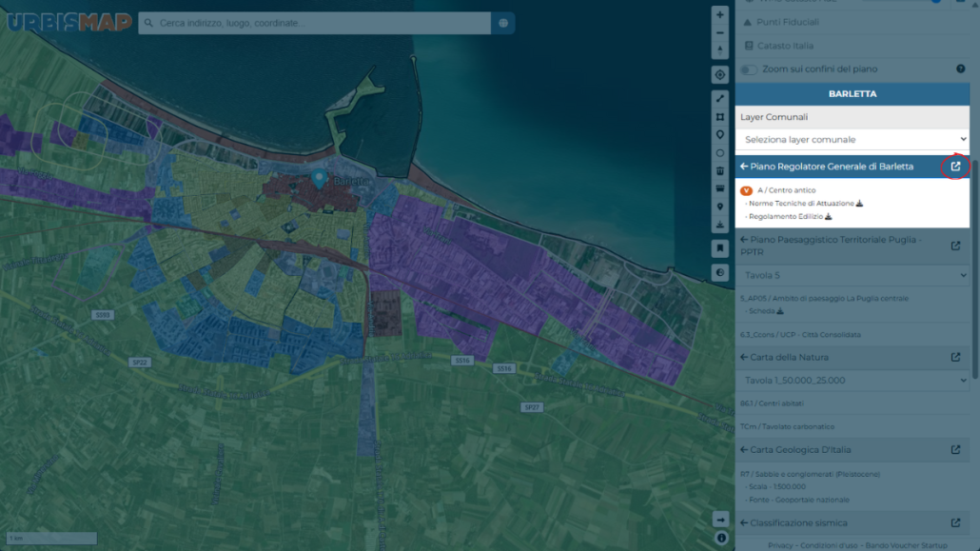Collapse Piano Regolatore Generale di Barletta section
This screenshot has width=980, height=551.
[744, 167]
